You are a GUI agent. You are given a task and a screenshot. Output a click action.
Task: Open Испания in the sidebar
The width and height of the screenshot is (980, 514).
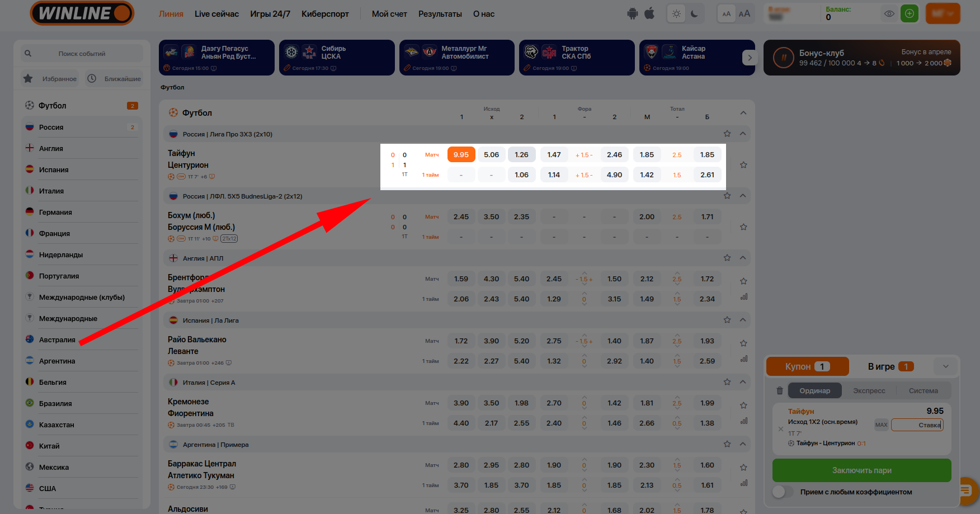coord(54,170)
